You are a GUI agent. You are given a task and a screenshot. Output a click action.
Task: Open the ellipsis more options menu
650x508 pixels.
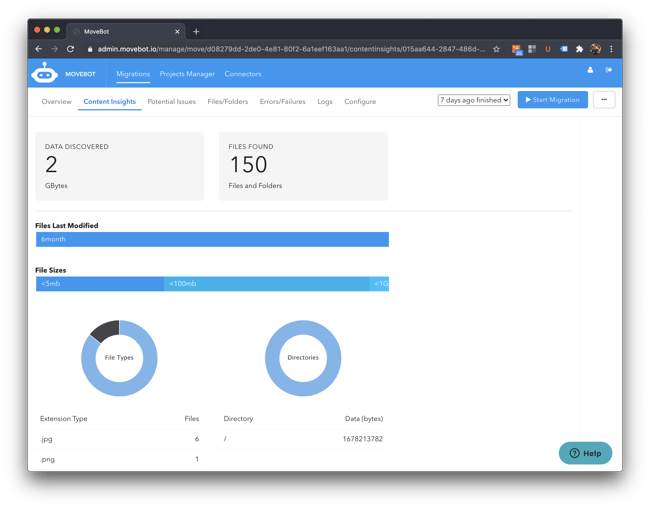[604, 100]
